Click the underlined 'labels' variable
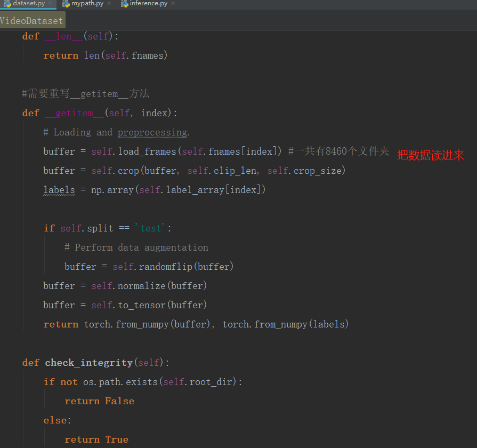Viewport: 477px width, 448px height. click(59, 190)
